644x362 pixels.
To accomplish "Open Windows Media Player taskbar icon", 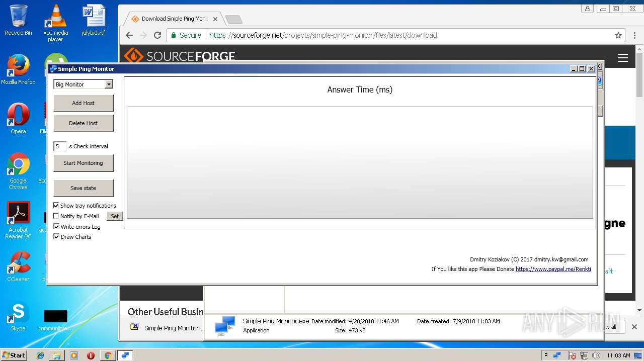I will tap(74, 355).
